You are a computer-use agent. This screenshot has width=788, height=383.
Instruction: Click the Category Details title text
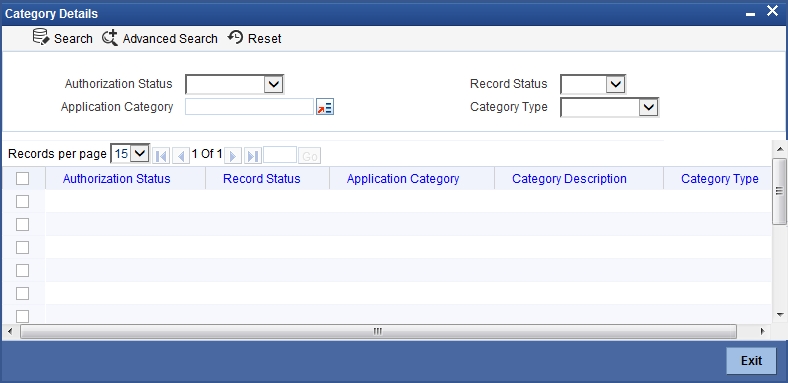click(51, 14)
